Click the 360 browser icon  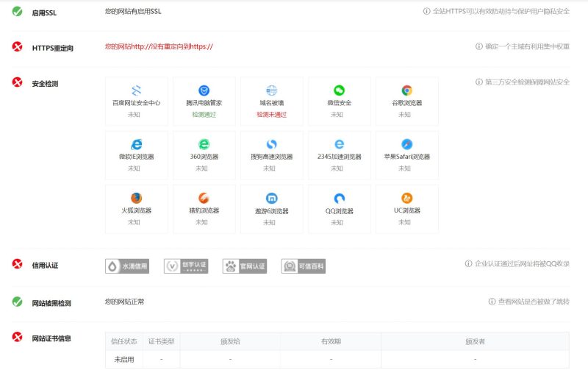[x=204, y=144]
